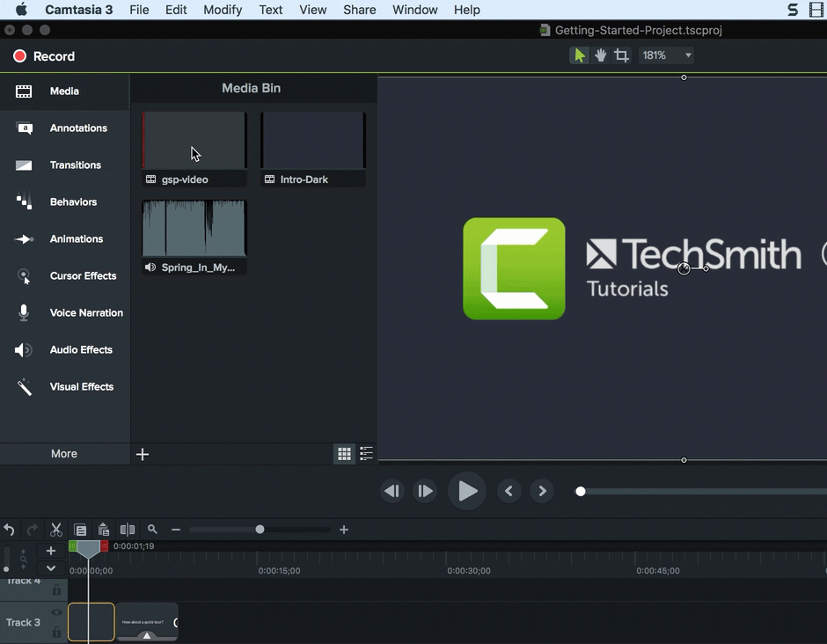Play the video preview
Screen dimensions: 827x644
[467, 491]
